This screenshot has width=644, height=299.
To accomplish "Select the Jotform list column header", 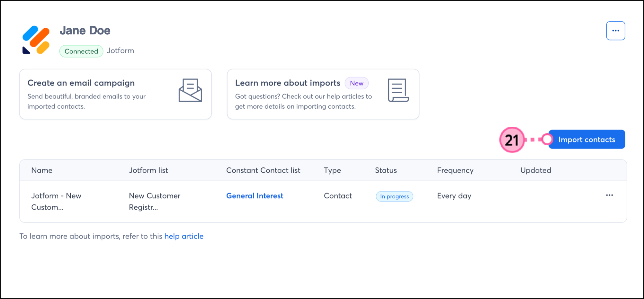I will pyautogui.click(x=148, y=170).
